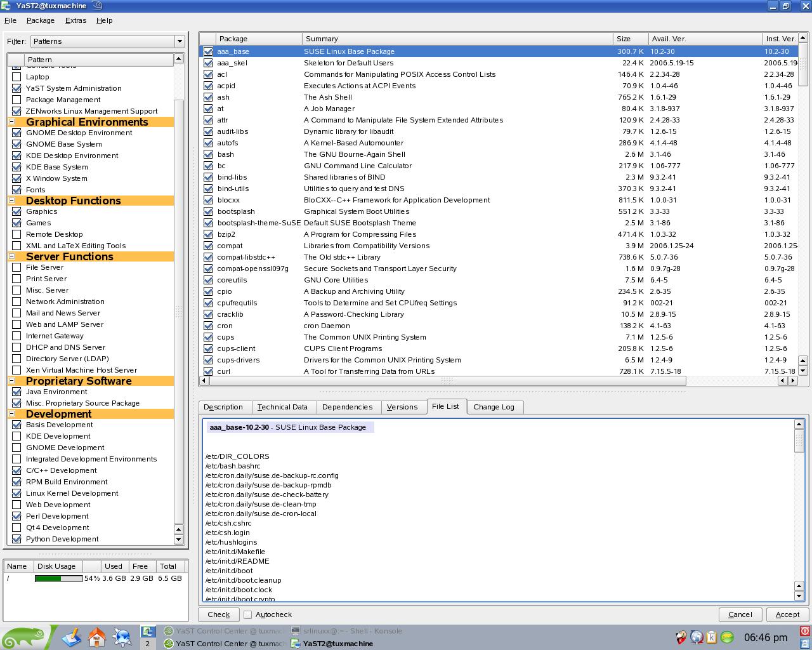812x650 pixels.
Task: Open the Extras menu
Action: click(75, 20)
